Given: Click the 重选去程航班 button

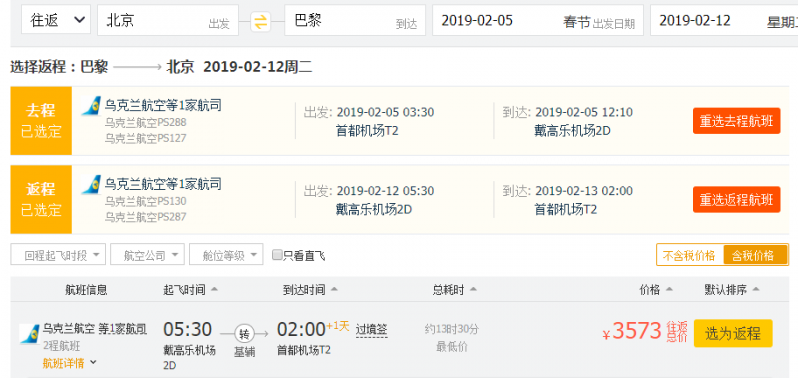Looking at the screenshot, I should pyautogui.click(x=736, y=121).
